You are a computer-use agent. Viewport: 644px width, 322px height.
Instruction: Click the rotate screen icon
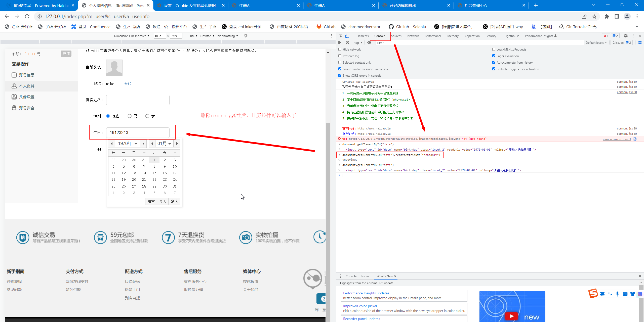click(246, 36)
